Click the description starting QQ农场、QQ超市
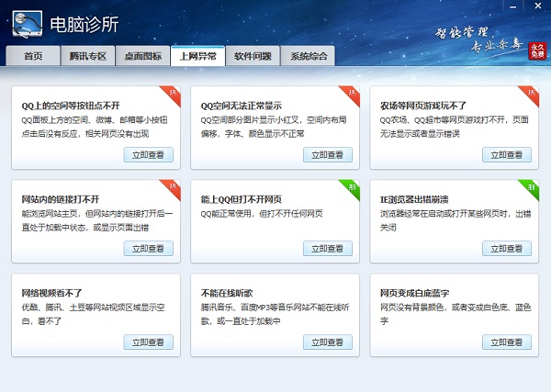 pyautogui.click(x=454, y=127)
